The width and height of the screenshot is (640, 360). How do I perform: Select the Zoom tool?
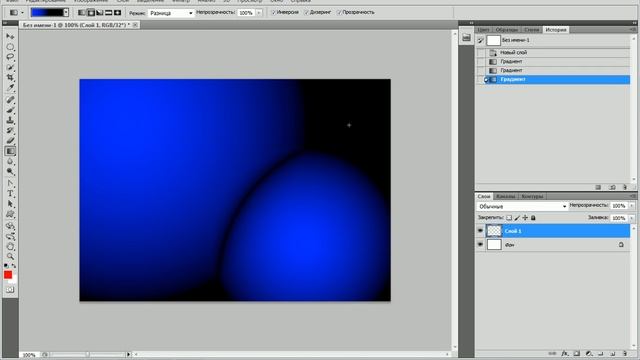click(x=10, y=256)
